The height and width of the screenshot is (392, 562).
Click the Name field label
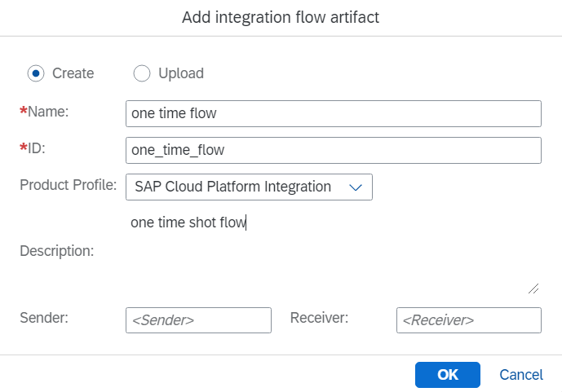click(48, 112)
